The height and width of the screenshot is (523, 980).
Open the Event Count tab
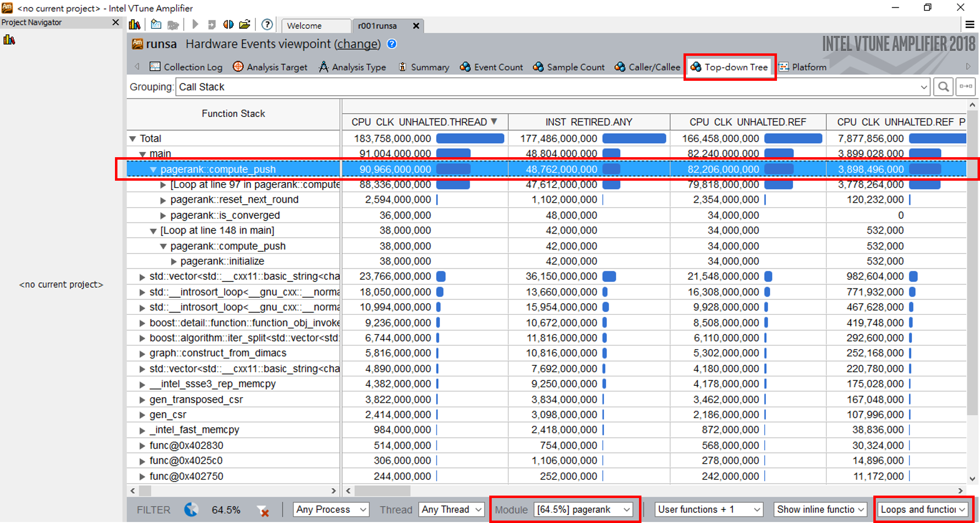[492, 67]
